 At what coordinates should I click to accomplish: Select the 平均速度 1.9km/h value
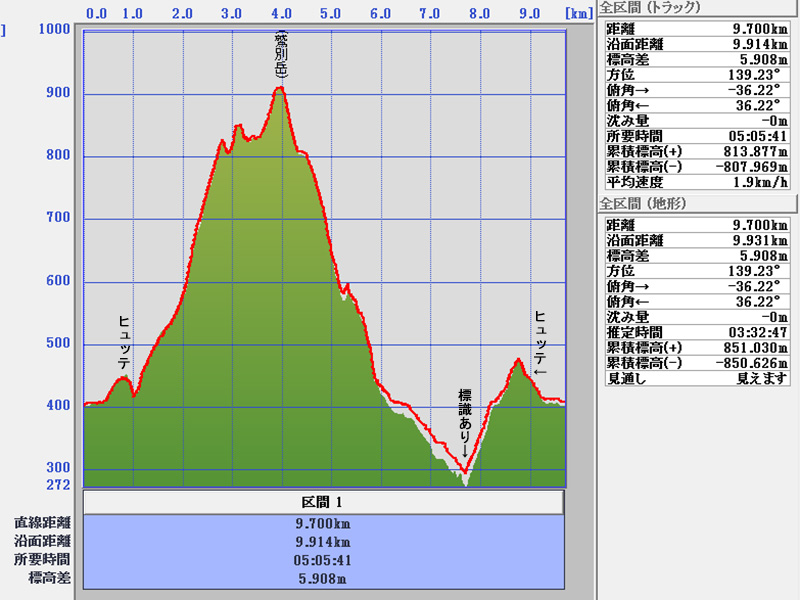(x=742, y=181)
